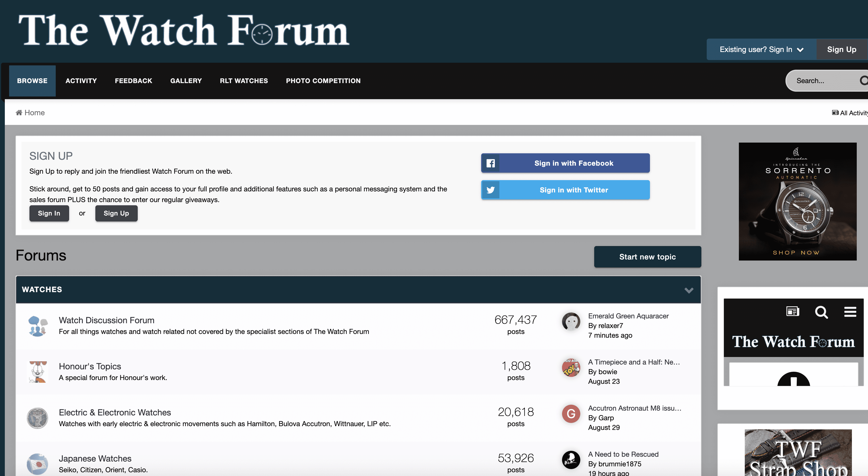Image resolution: width=868 pixels, height=476 pixels.
Task: Click username Garp link
Action: tap(606, 418)
